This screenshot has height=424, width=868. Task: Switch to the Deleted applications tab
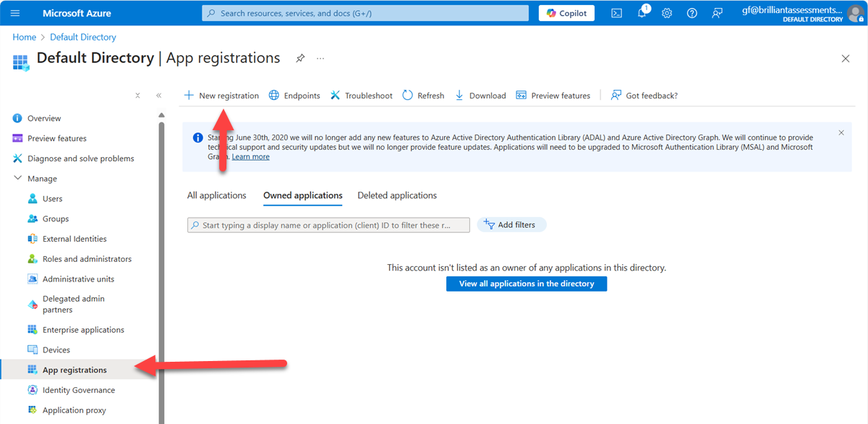point(397,195)
